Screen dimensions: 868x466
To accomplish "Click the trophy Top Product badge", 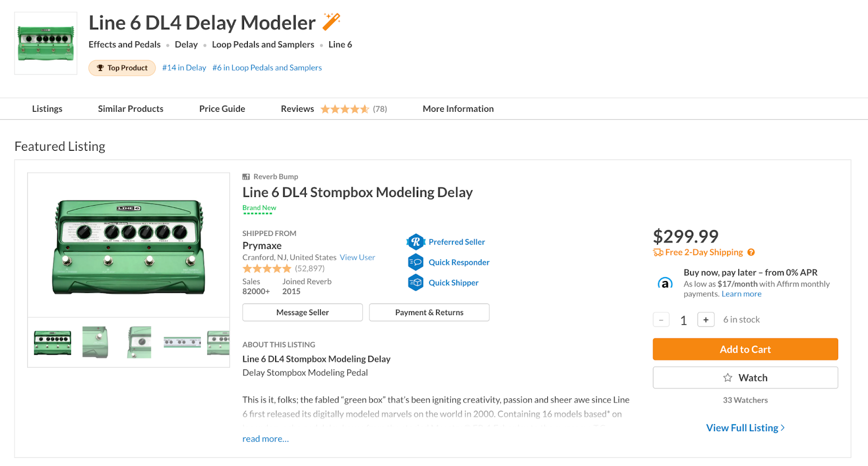I will pyautogui.click(x=122, y=68).
